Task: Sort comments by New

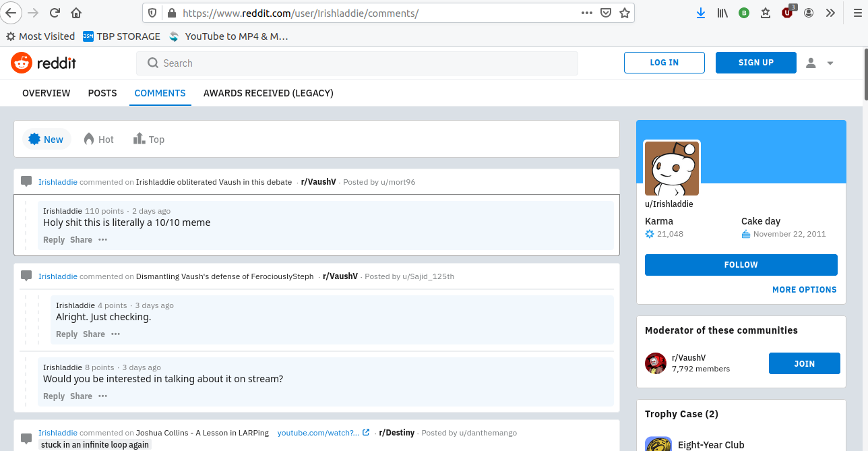Action: pos(46,139)
